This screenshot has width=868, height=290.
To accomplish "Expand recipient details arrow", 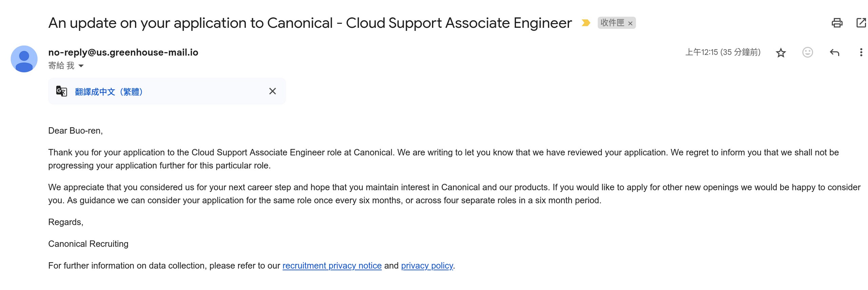I will 81,66.
